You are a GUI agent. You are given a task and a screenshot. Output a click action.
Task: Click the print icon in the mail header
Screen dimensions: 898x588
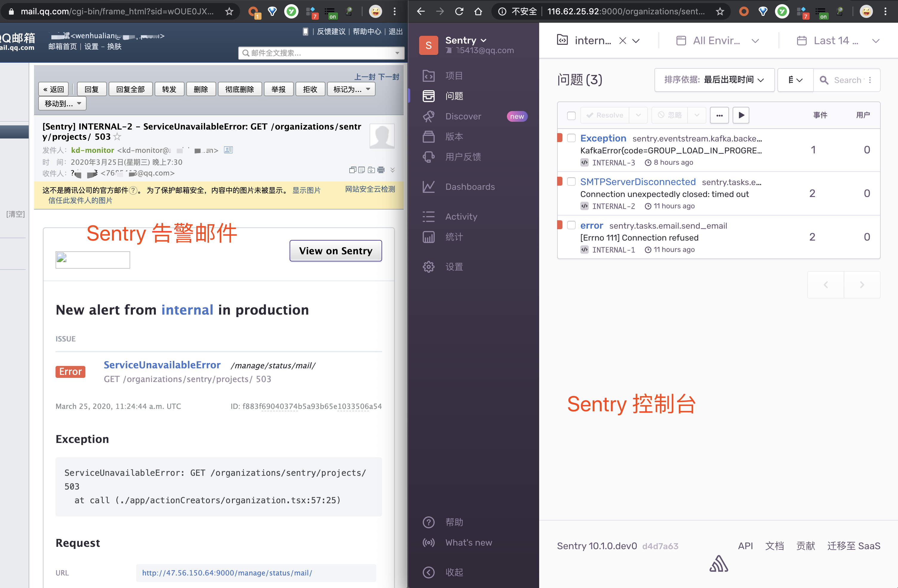(381, 170)
